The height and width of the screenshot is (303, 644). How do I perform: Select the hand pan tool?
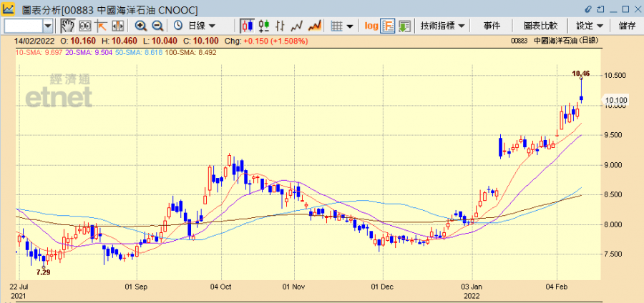point(68,26)
